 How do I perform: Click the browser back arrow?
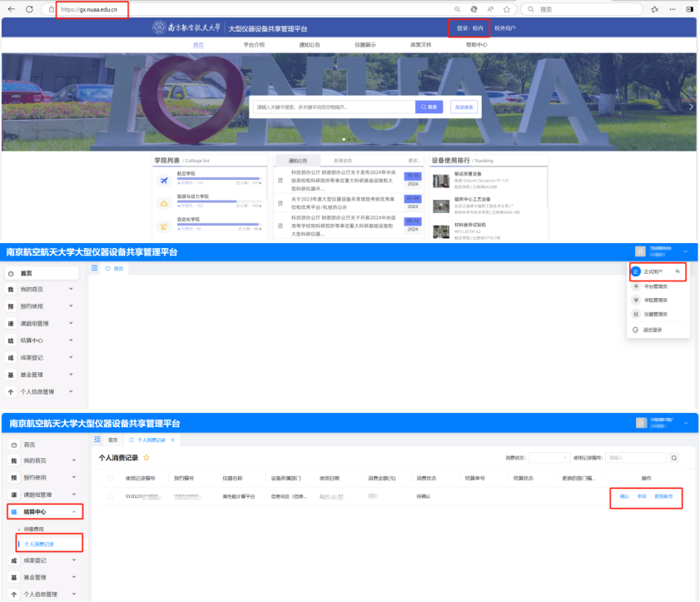click(10, 9)
